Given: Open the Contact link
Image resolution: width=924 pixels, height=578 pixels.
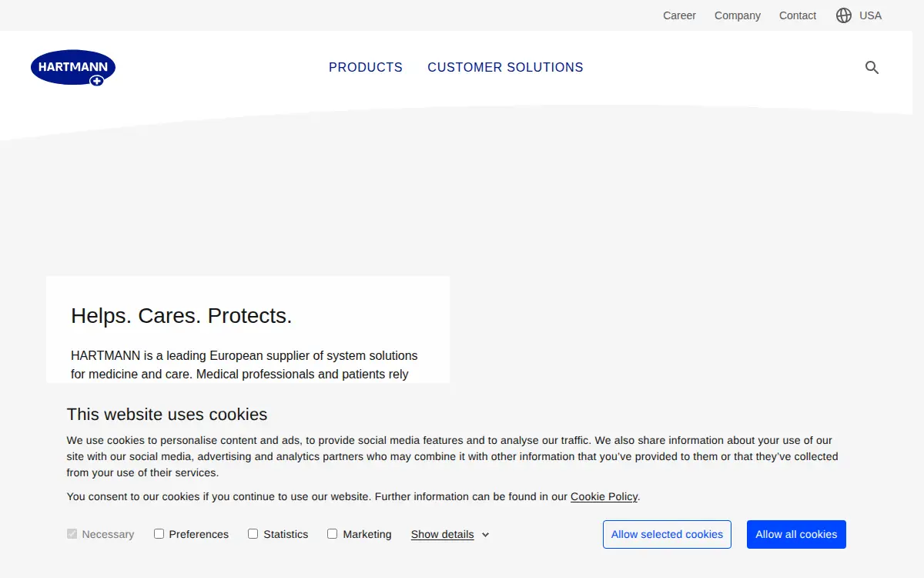Looking at the screenshot, I should point(798,15).
